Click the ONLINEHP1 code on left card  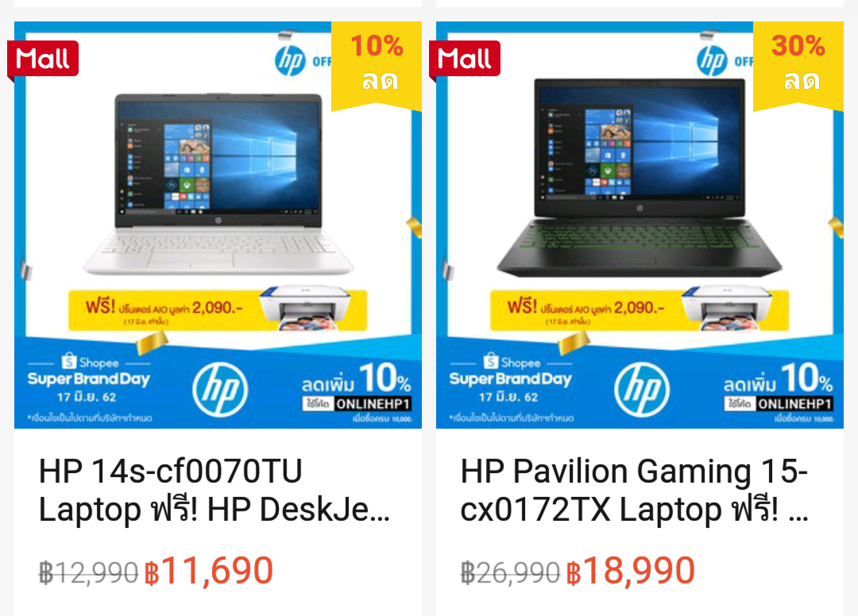(x=373, y=404)
